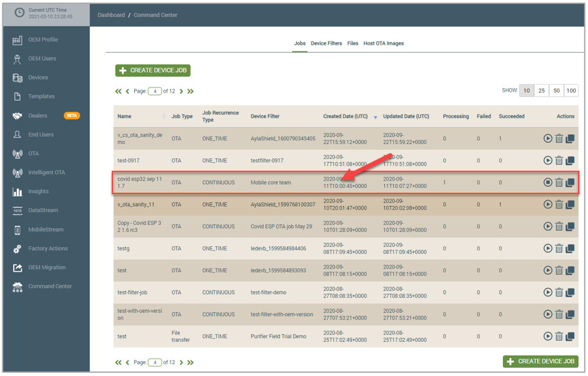588x376 pixels.
Task: Duplicate the test-0917 job
Action: (570, 161)
